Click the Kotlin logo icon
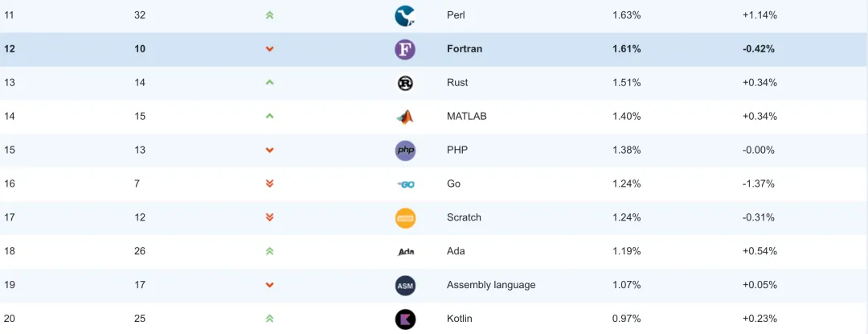The height and width of the screenshot is (334, 868). (405, 319)
